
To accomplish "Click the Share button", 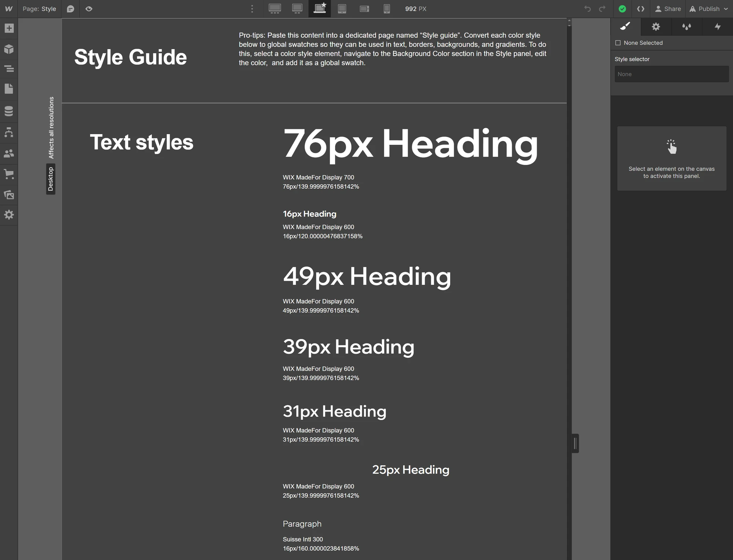I will [x=668, y=9].
